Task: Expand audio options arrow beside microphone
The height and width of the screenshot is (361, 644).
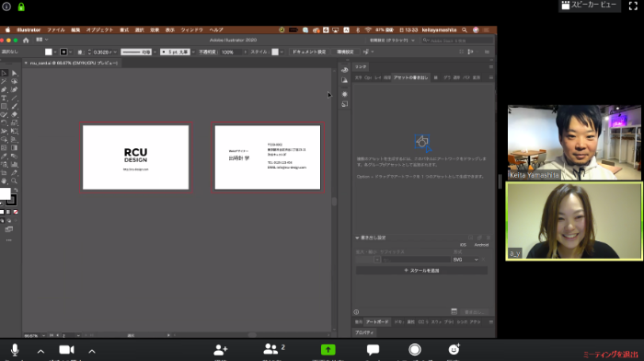Action: click(x=40, y=351)
